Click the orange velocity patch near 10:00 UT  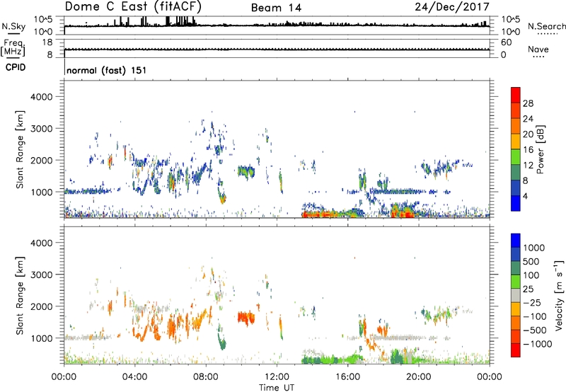click(246, 318)
